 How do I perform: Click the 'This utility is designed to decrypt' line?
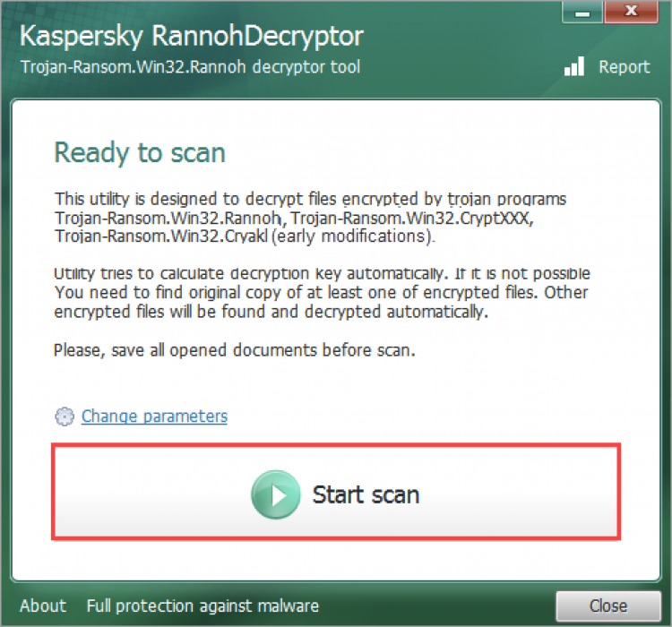pos(310,199)
